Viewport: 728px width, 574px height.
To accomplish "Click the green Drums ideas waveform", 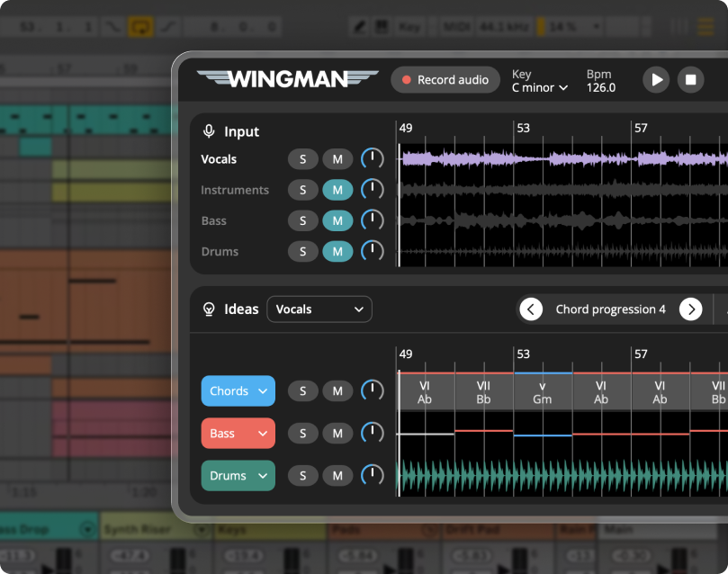I will pos(563,476).
